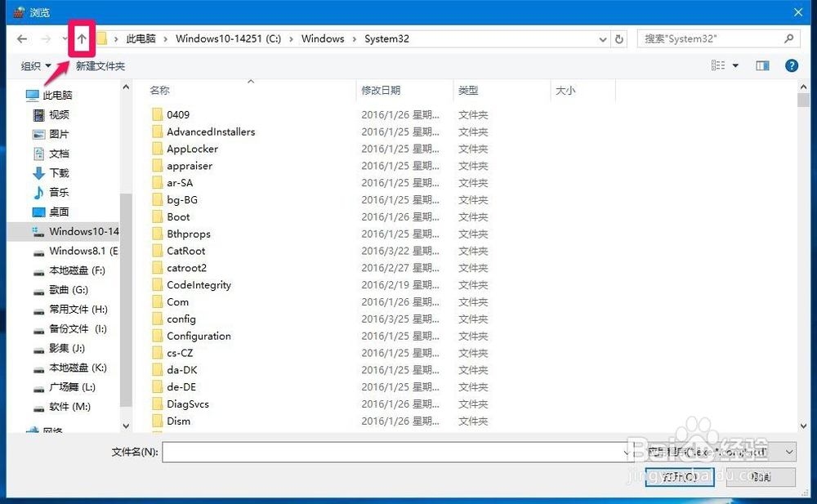Click the 桌面 desktop icon in the sidebar
The height and width of the screenshot is (504, 817).
point(38,212)
